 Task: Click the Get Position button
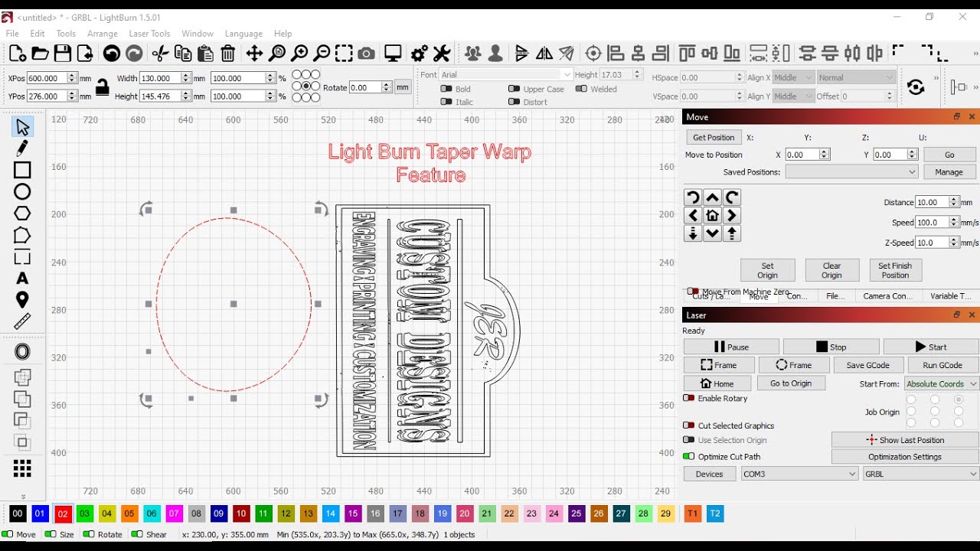[714, 138]
